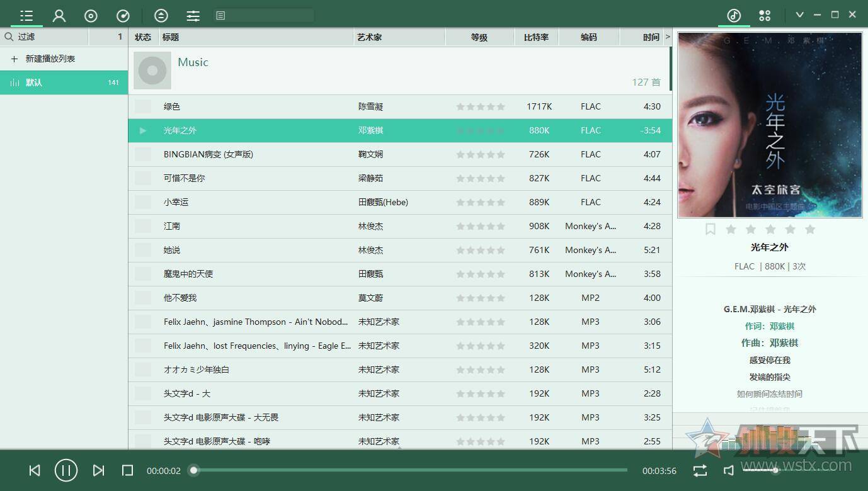Screen dimensions: 868x491
Task: Pause the current song
Action: click(66, 470)
